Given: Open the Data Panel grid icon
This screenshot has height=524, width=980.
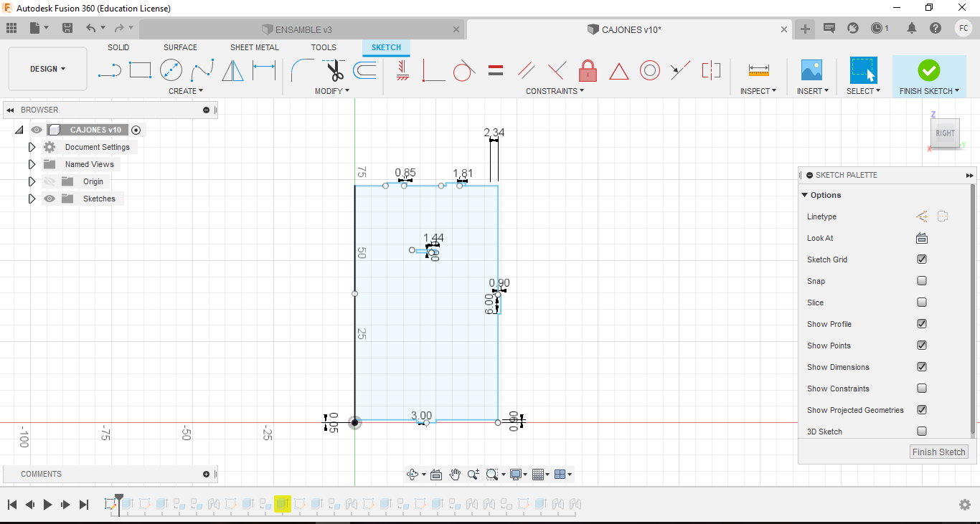Looking at the screenshot, I should (x=11, y=28).
